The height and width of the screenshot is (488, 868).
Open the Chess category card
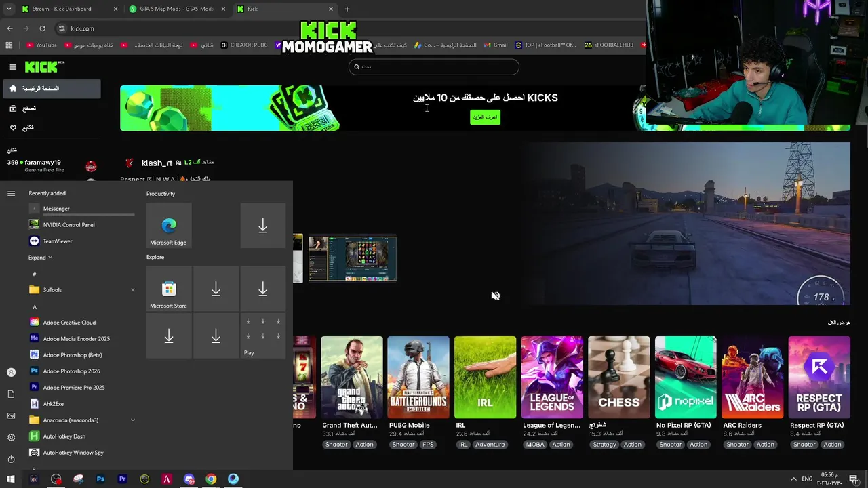618,378
